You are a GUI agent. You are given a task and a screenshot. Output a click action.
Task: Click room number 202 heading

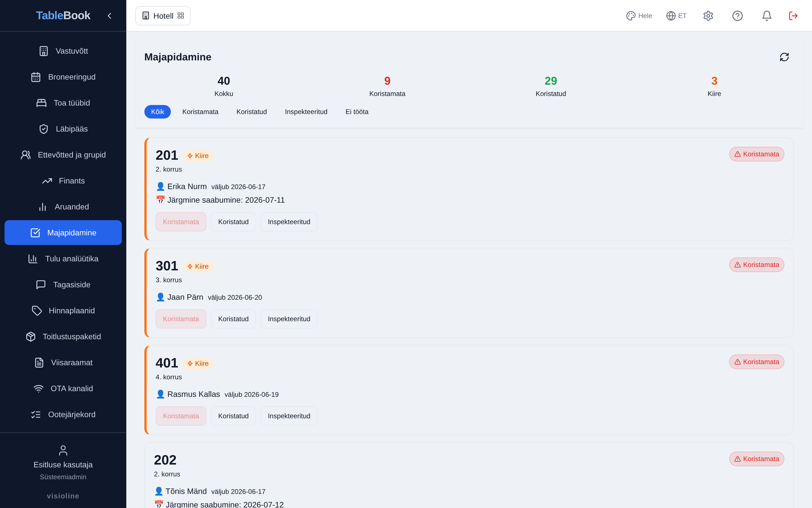(x=165, y=460)
